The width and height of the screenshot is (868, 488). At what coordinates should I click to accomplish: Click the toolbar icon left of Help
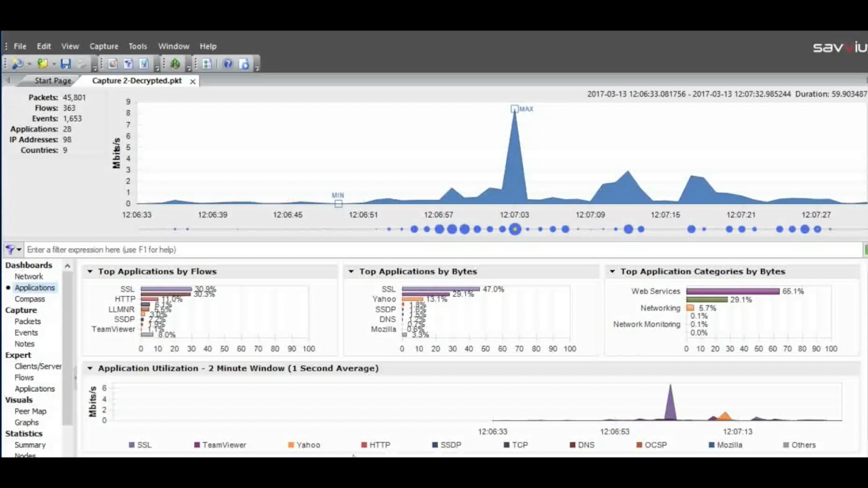(x=206, y=64)
